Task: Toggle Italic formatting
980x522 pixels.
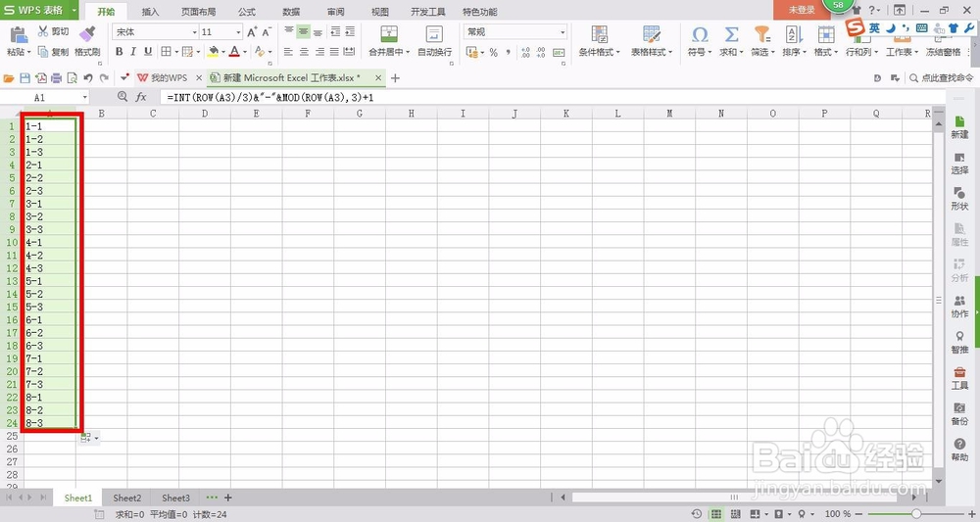Action: coord(133,52)
